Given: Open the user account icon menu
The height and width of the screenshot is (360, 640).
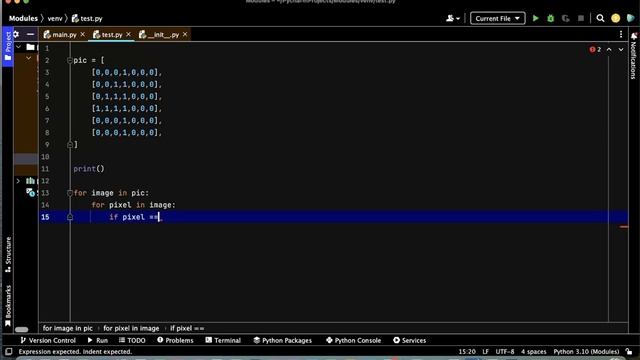Looking at the screenshot, I should (453, 18).
